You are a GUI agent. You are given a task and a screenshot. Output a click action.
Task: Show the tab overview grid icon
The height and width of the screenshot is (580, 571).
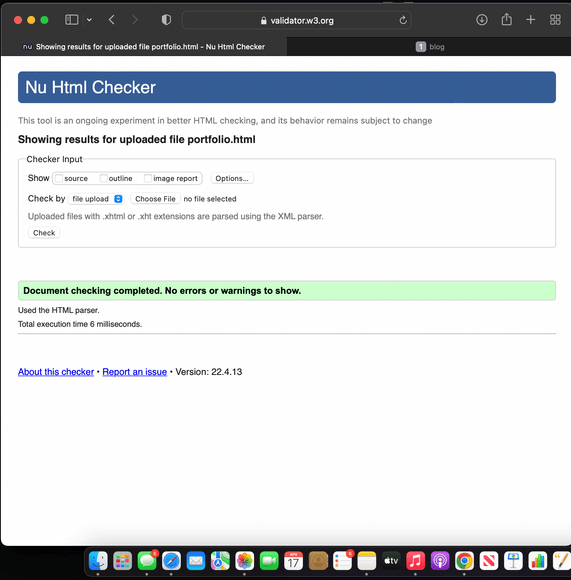tap(555, 20)
